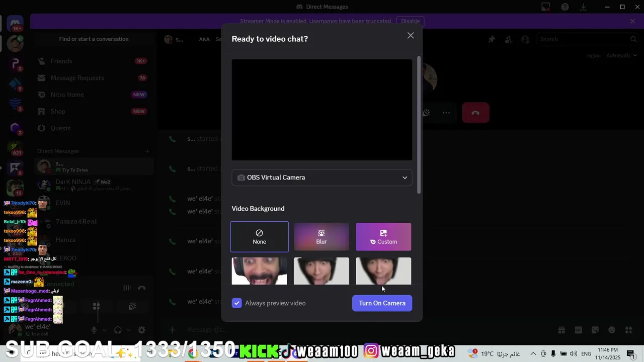
Task: Open the taskbar clock 11:46 PM
Action: pyautogui.click(x=609, y=354)
